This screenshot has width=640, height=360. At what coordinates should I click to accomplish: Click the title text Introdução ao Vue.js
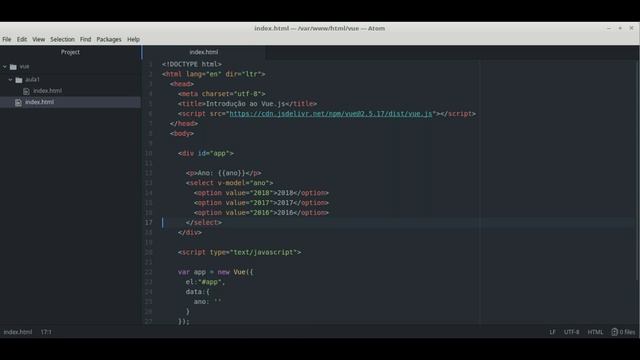245,104
